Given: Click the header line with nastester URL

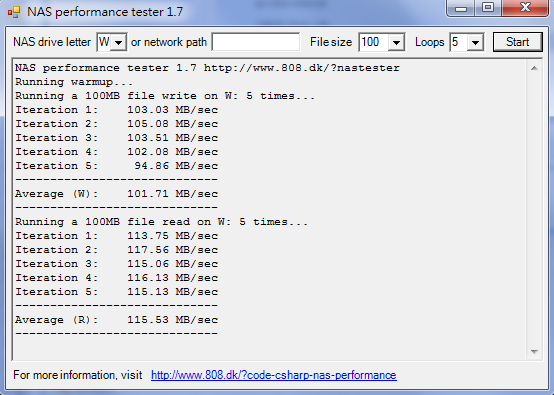Looking at the screenshot, I should tap(207, 68).
